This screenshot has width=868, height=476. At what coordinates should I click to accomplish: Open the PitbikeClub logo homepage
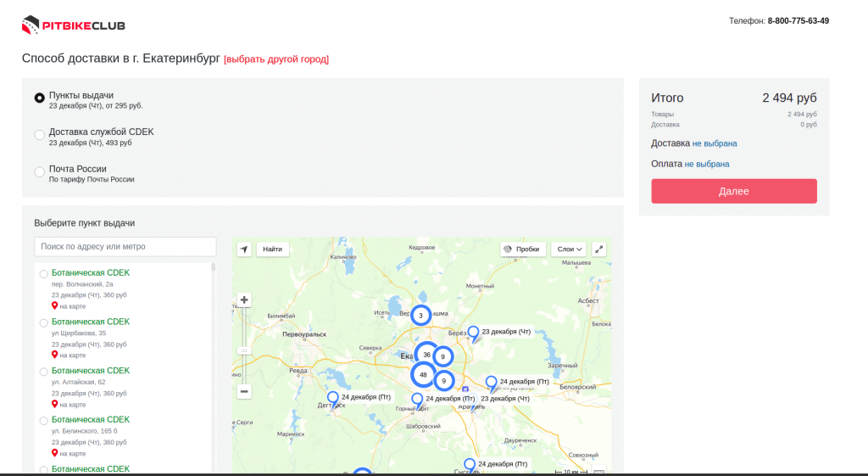click(x=74, y=25)
